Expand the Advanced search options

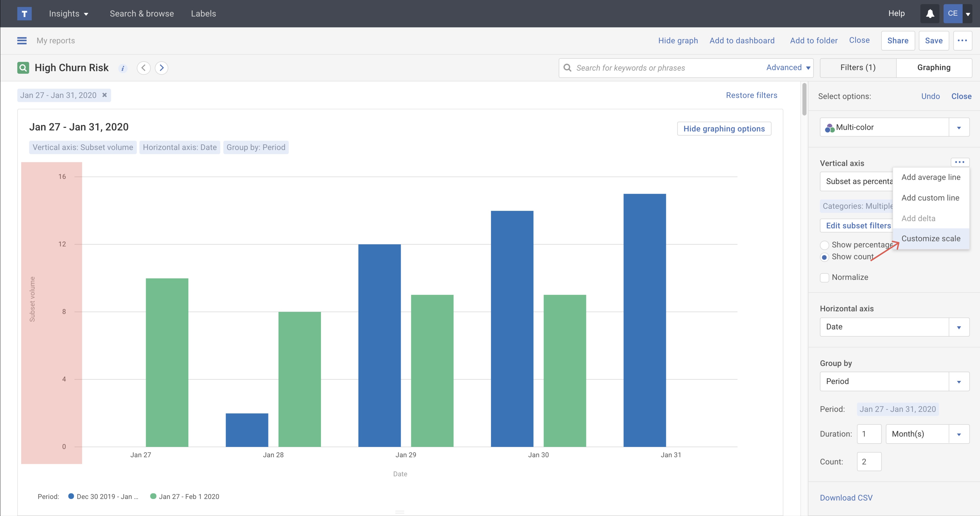788,67
